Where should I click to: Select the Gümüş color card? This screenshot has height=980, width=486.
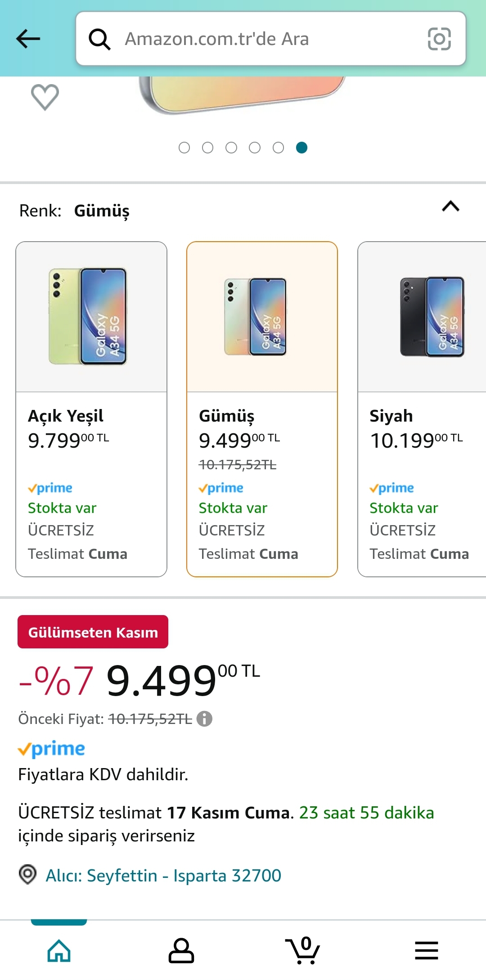(x=262, y=409)
